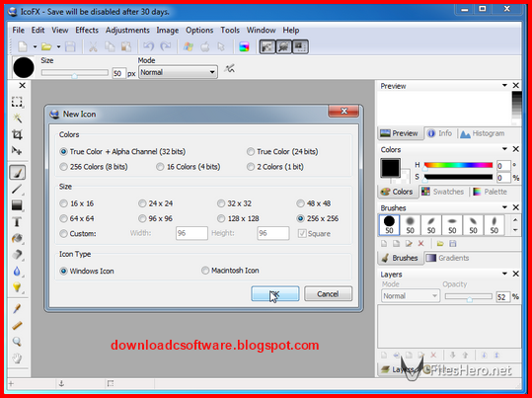
Task: Select the Hand pan tool
Action: [x=17, y=358]
